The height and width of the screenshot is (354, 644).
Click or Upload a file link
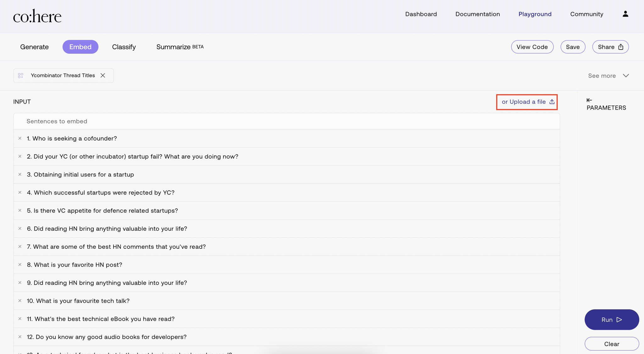(528, 102)
